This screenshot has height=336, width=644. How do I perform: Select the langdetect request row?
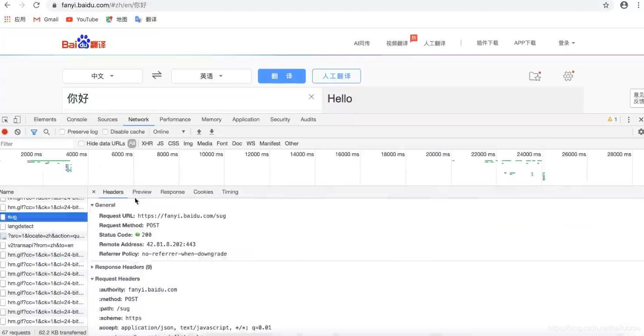click(44, 226)
